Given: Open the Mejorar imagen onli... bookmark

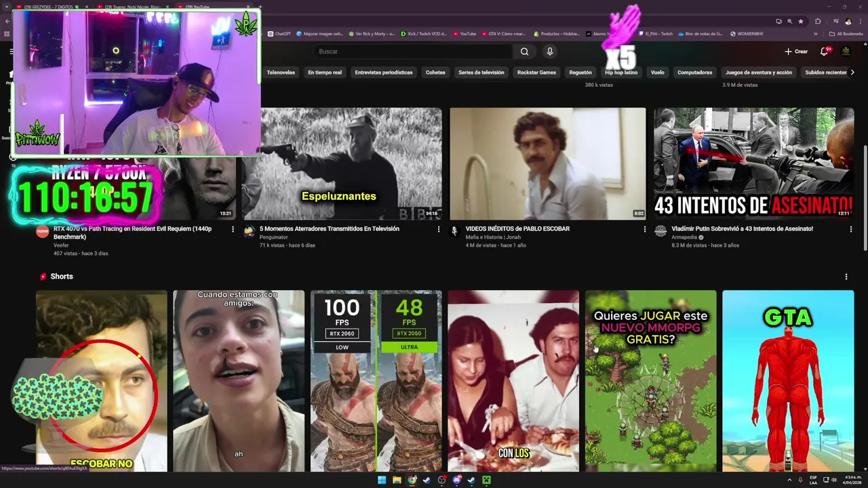Looking at the screenshot, I should [320, 33].
